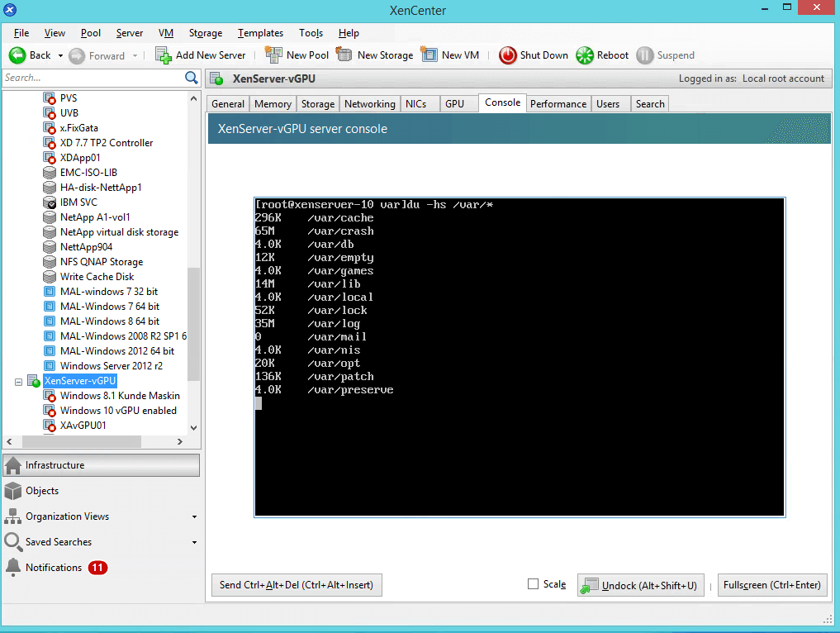
Task: Click the stopped VM icon beside PVS
Action: pyautogui.click(x=50, y=98)
